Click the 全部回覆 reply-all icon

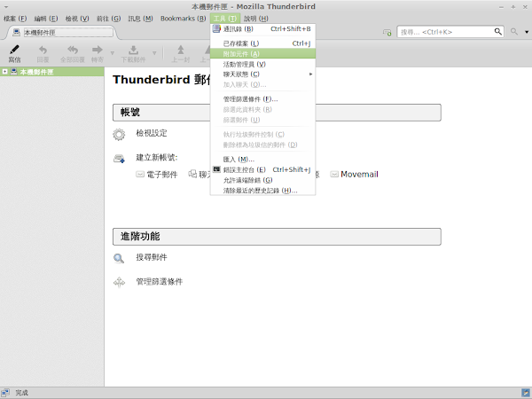(73, 50)
